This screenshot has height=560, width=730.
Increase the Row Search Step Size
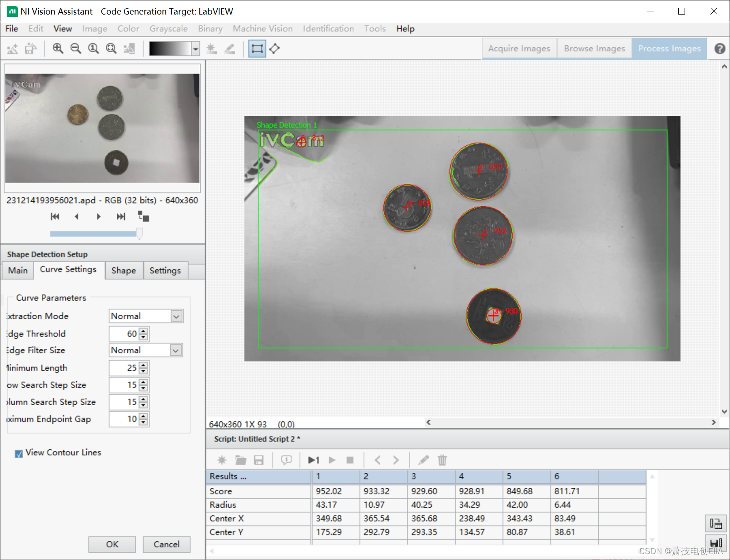coord(143,382)
